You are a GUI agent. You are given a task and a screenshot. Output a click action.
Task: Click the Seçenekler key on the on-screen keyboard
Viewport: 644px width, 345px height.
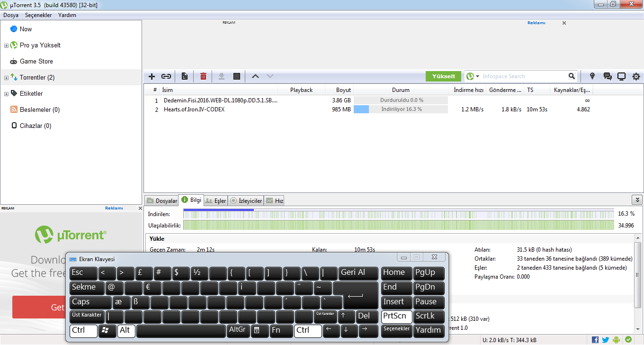pos(396,331)
